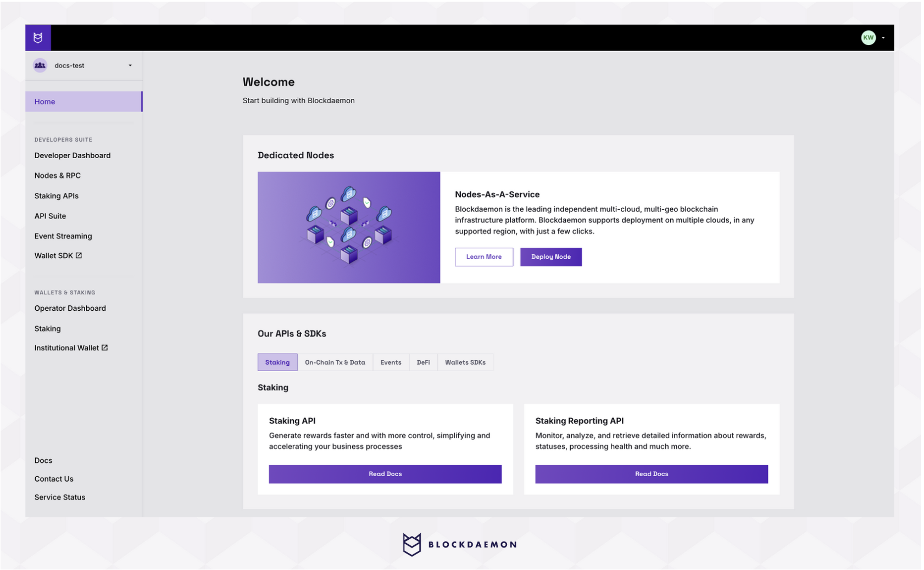Open the docs-test workspace dropdown arrow

coord(130,65)
